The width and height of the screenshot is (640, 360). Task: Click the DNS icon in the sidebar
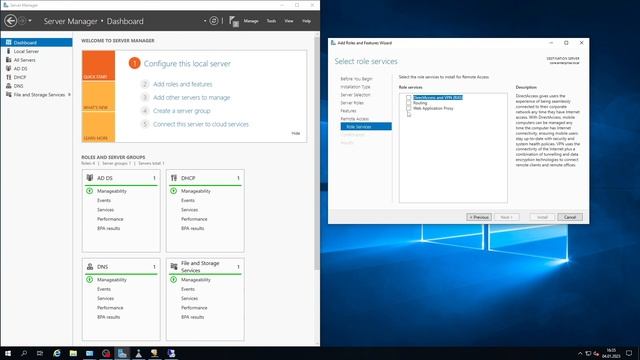click(8, 86)
